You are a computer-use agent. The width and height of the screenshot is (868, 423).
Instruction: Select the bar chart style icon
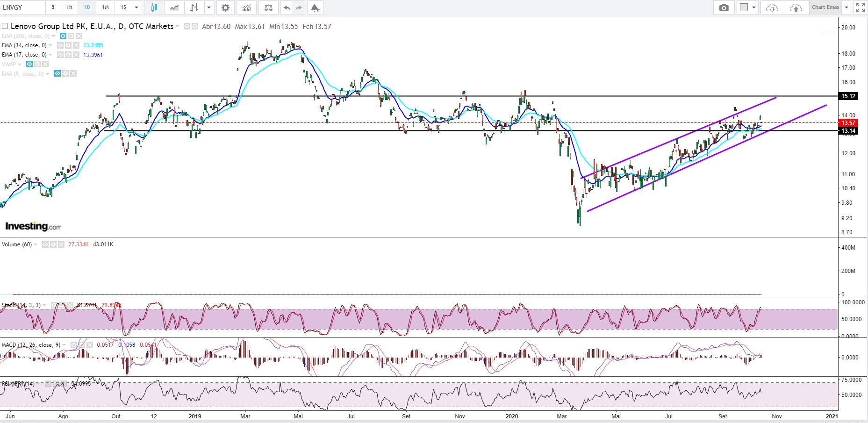[x=194, y=7]
